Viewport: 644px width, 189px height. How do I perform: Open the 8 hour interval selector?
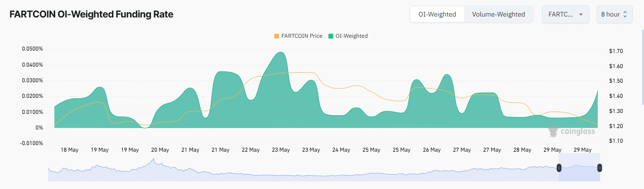[610, 14]
